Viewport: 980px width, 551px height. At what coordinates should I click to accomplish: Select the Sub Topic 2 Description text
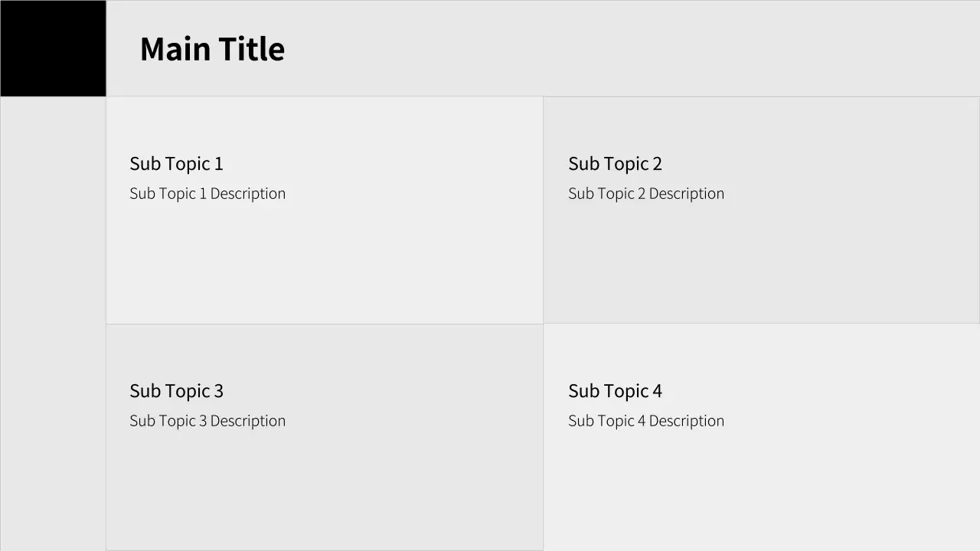pyautogui.click(x=646, y=194)
